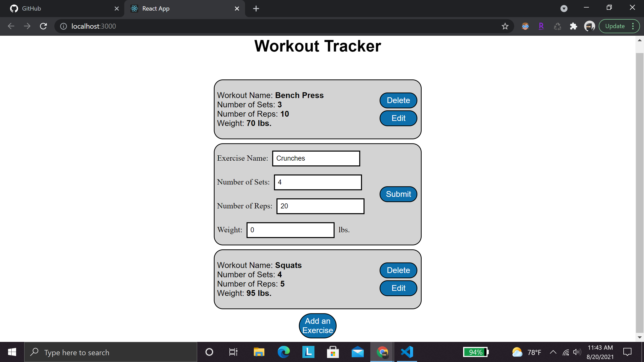Click the page vertical scrollbar
This screenshot has height=362, width=644.
click(x=639, y=192)
